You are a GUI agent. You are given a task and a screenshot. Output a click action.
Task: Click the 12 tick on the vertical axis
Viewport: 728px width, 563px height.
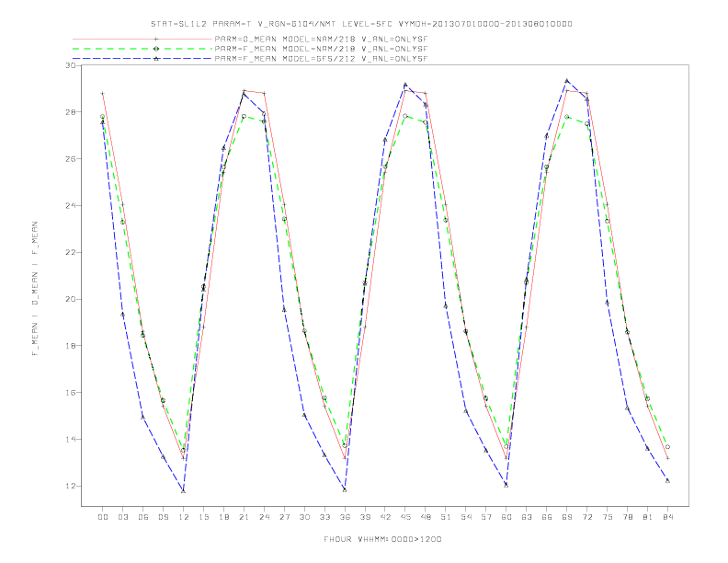tap(70, 486)
